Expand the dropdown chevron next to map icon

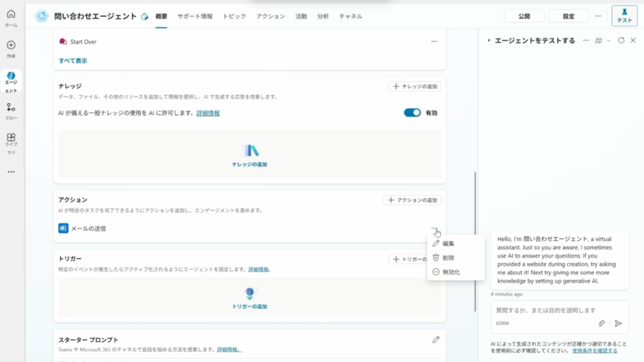[608, 40]
